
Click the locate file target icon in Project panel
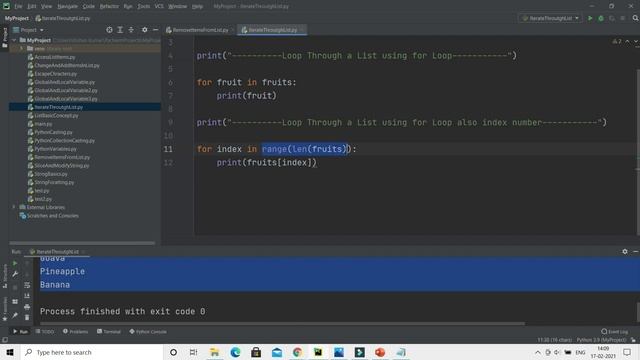(109, 30)
